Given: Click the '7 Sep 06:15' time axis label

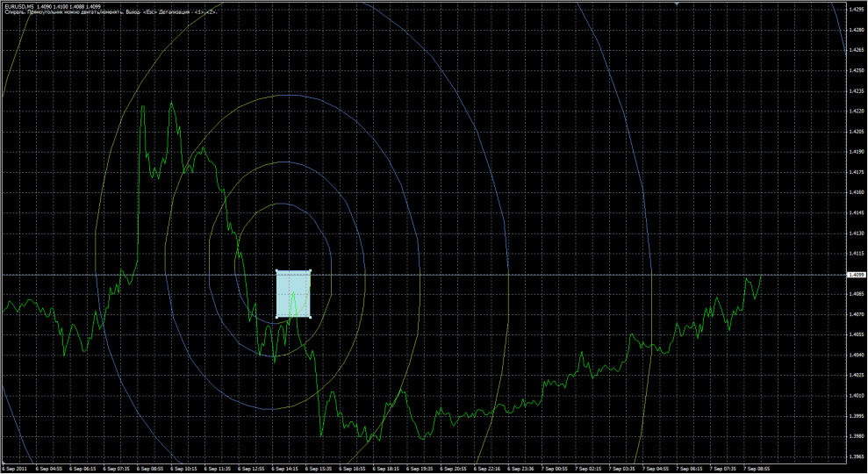Looking at the screenshot, I should [x=691, y=469].
